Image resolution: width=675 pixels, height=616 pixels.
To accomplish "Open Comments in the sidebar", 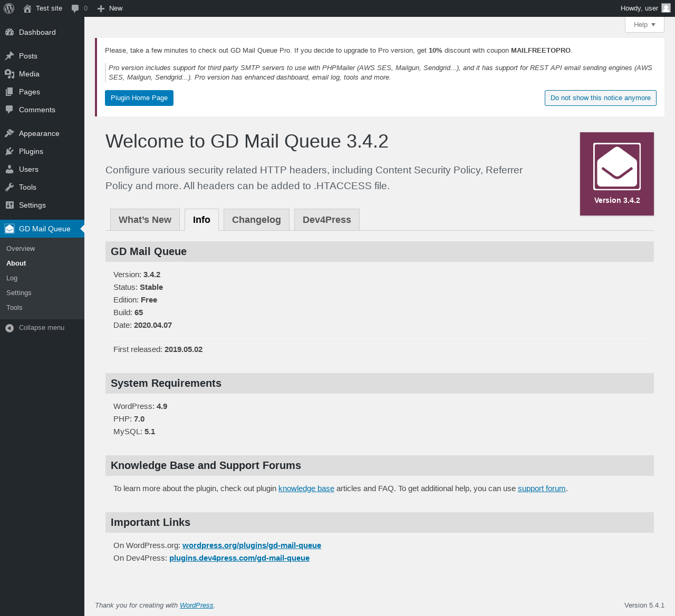I will pyautogui.click(x=42, y=110).
